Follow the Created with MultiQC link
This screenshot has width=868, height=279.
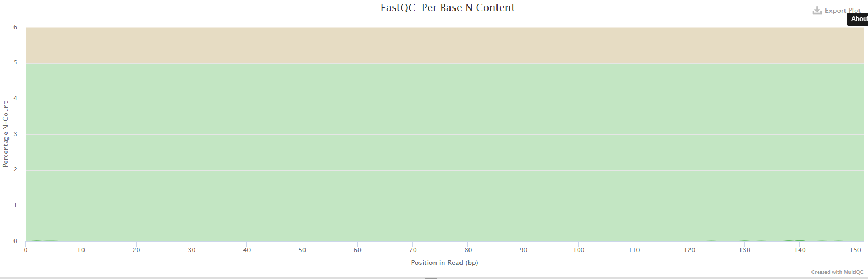point(837,272)
